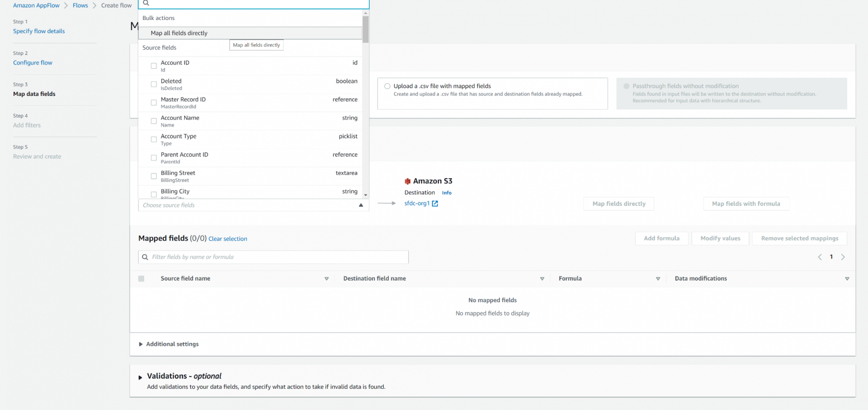Click search icon in mapped fields filter box
This screenshot has width=868, height=410.
(145, 257)
